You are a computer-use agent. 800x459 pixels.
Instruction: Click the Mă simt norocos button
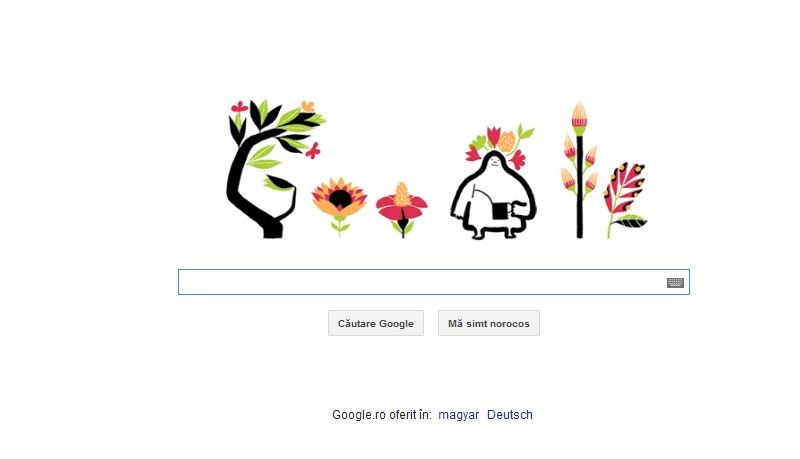[x=488, y=323]
